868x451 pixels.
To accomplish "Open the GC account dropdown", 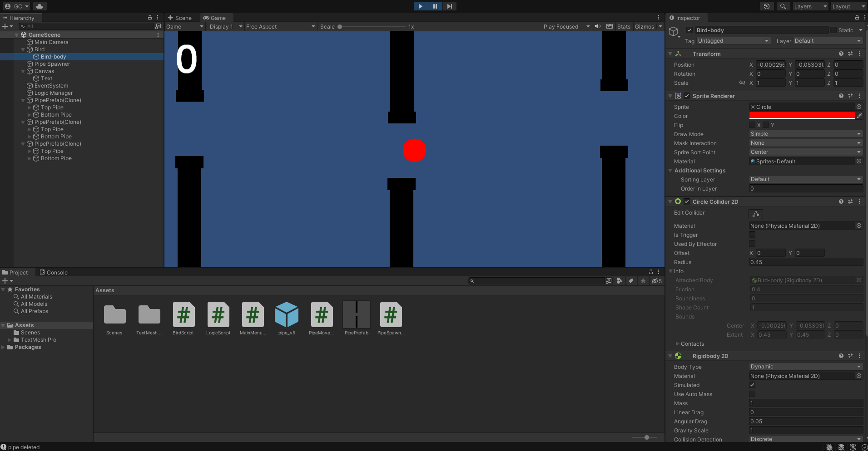I will pos(17,6).
